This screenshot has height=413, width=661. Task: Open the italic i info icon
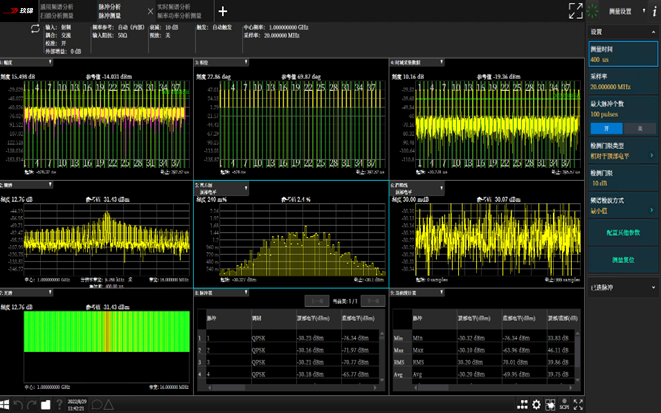[654, 11]
